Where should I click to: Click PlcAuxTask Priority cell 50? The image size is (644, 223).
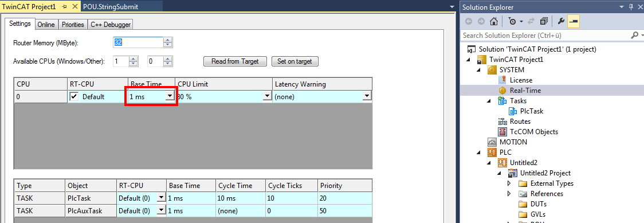coord(344,210)
